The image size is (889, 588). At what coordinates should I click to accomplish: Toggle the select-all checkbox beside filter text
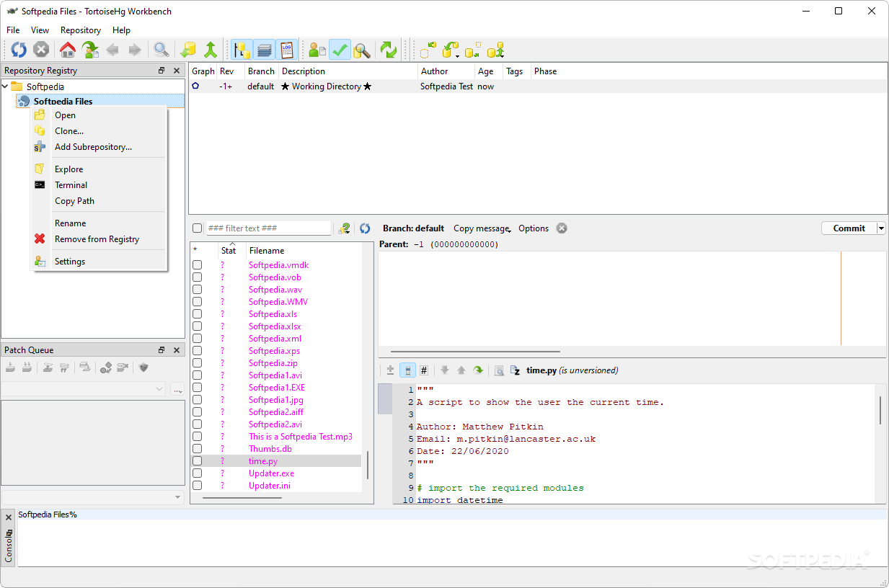(197, 228)
